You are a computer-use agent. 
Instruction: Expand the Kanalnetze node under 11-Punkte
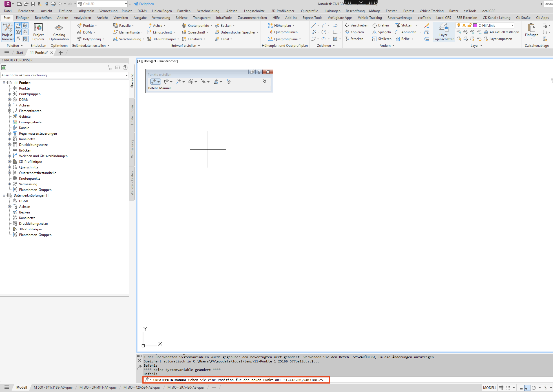[9, 139]
